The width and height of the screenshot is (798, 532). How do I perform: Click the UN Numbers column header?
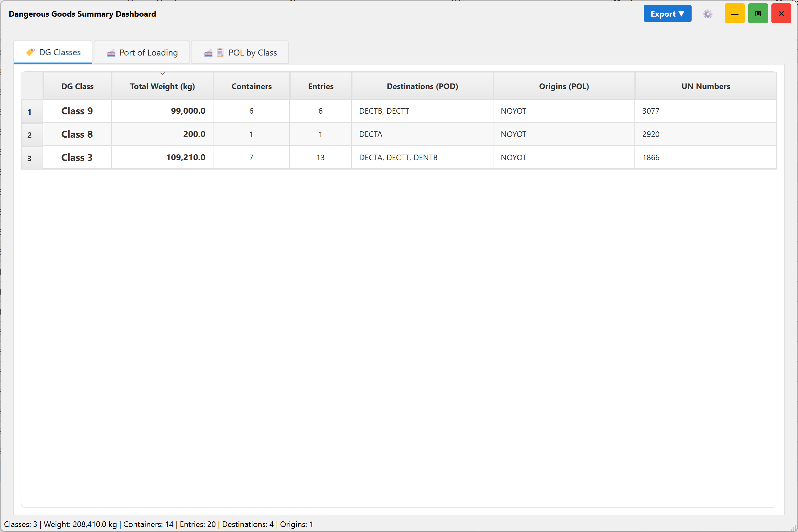(x=706, y=86)
